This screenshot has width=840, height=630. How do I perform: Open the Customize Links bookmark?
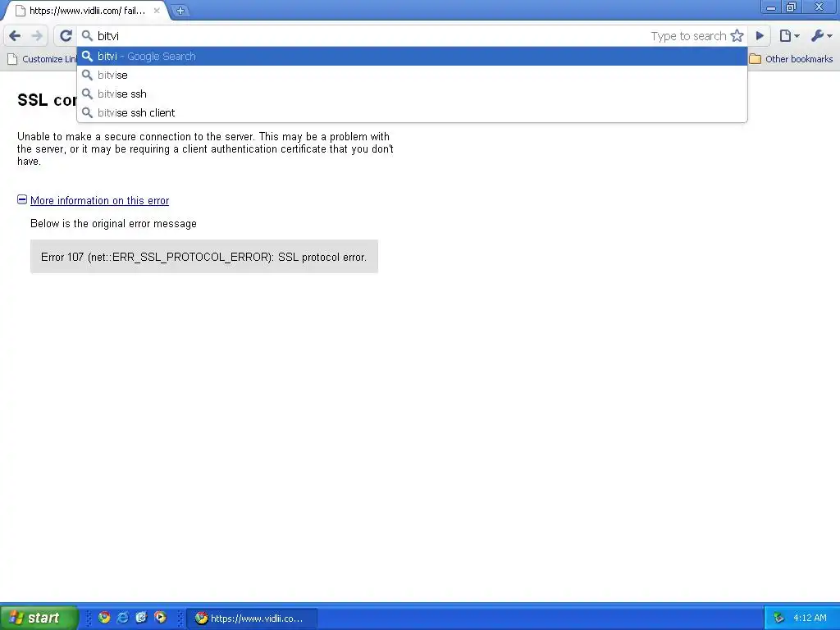pos(43,59)
